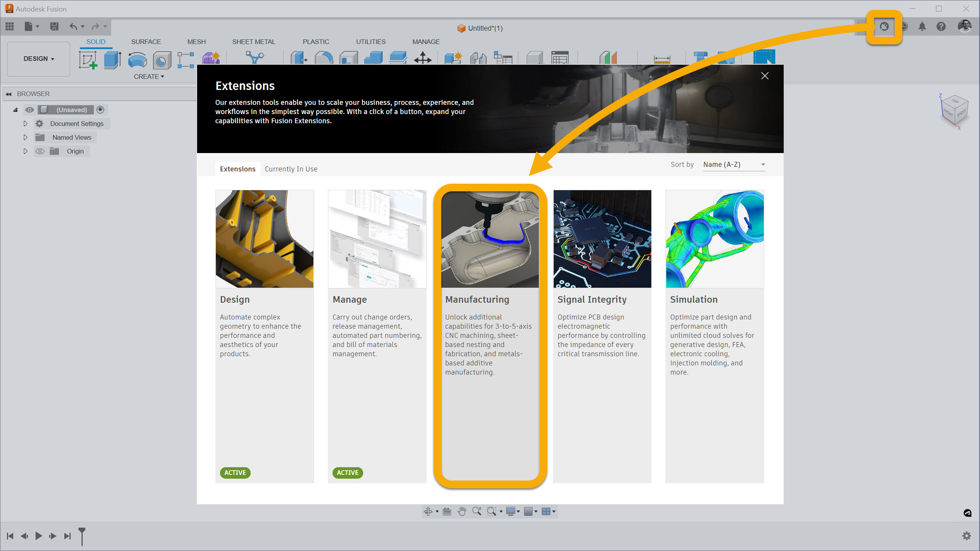Open the Manufacturing extension card thumbnail
The image size is (980, 551).
click(x=490, y=239)
